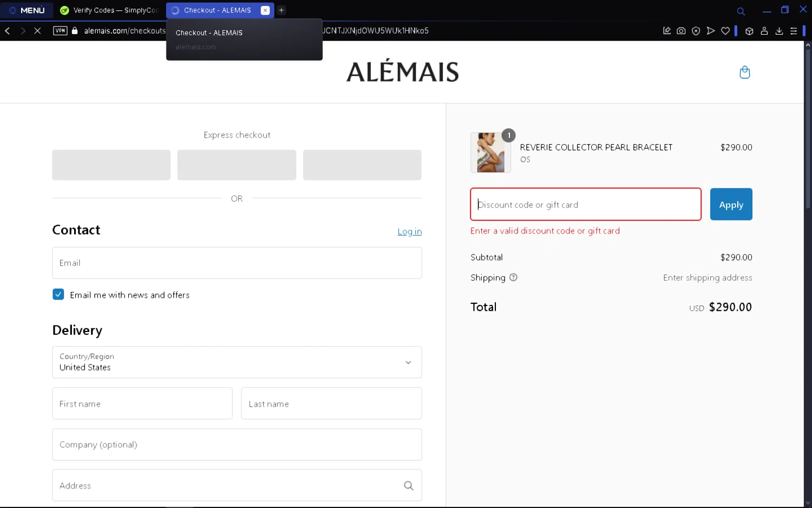Click the ALÉMAIS logo
This screenshot has width=812, height=508.
[402, 71]
